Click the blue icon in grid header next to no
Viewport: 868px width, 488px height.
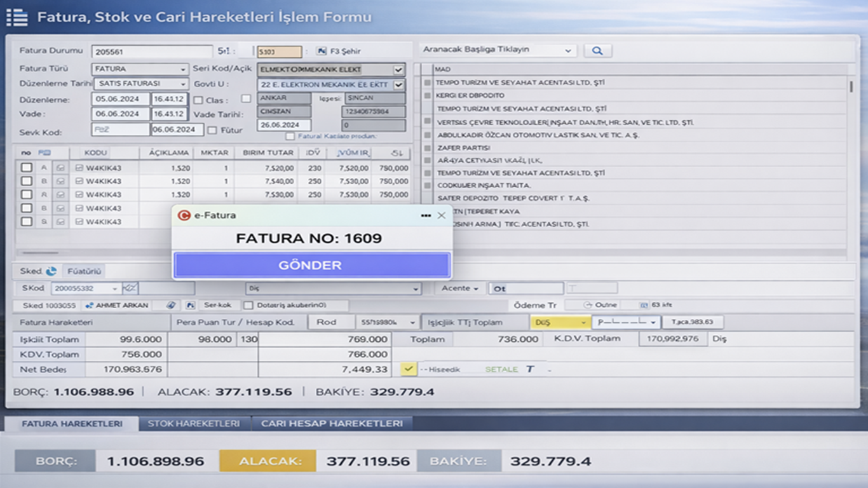point(44,153)
